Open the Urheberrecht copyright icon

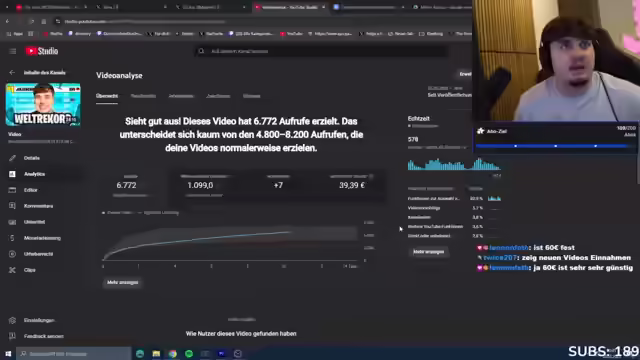click(x=12, y=253)
